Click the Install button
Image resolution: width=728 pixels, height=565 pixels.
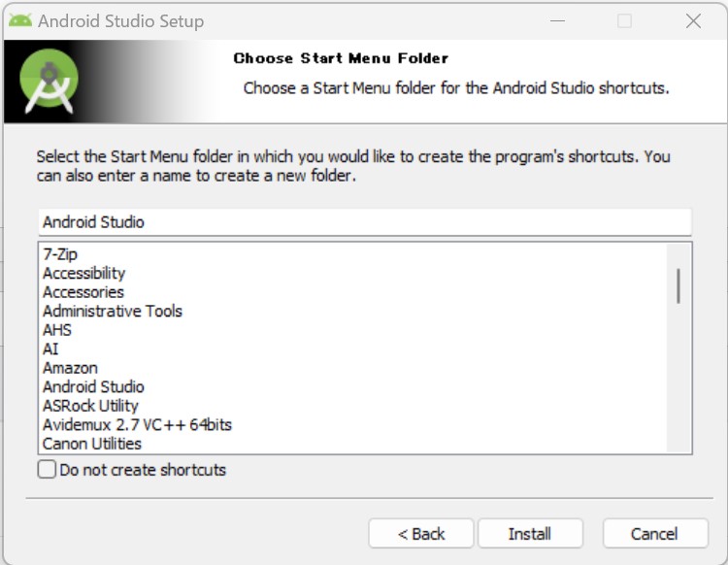click(x=530, y=533)
